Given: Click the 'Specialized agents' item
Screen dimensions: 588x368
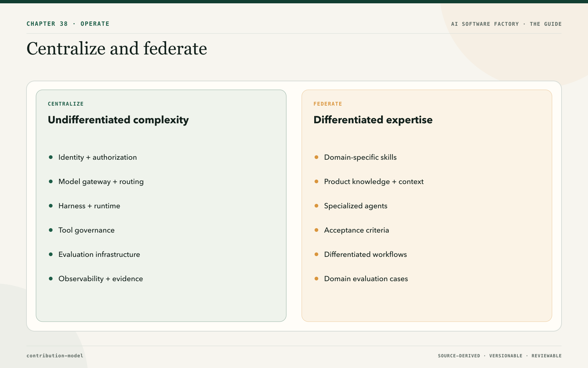Looking at the screenshot, I should 356,206.
